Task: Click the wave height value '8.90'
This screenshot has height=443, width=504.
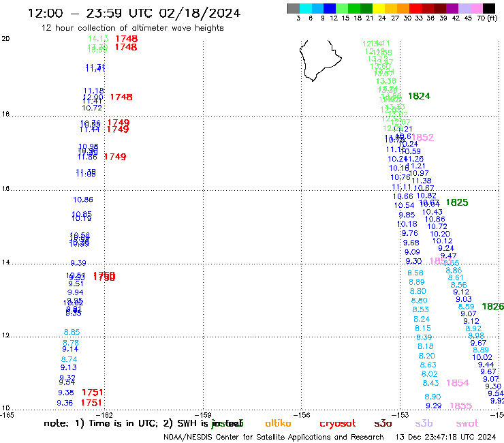Action: pyautogui.click(x=432, y=397)
